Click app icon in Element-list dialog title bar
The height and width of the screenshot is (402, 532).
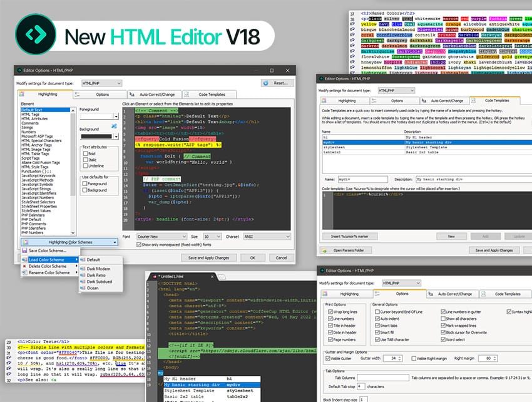[x=19, y=70]
